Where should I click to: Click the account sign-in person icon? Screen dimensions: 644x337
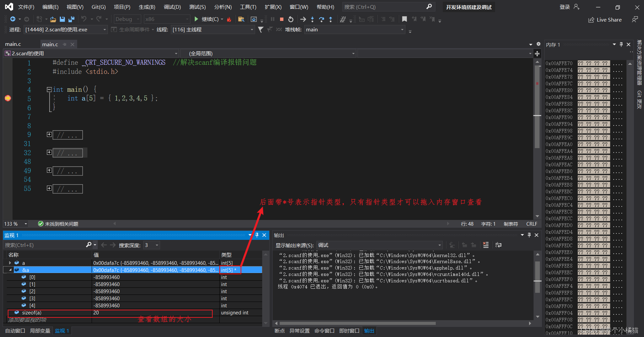577,7
